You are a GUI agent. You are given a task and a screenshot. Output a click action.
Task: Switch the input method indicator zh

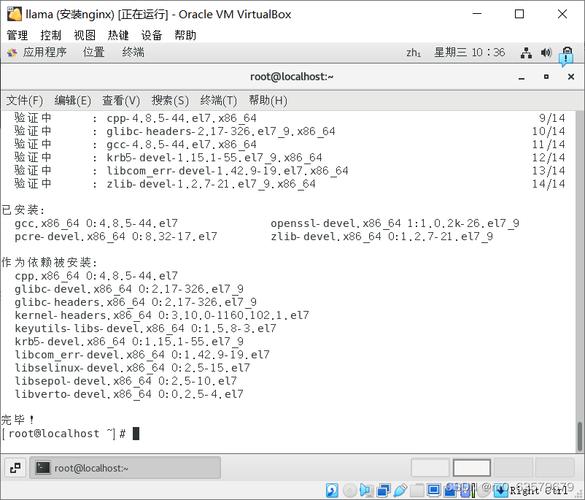pos(413,53)
